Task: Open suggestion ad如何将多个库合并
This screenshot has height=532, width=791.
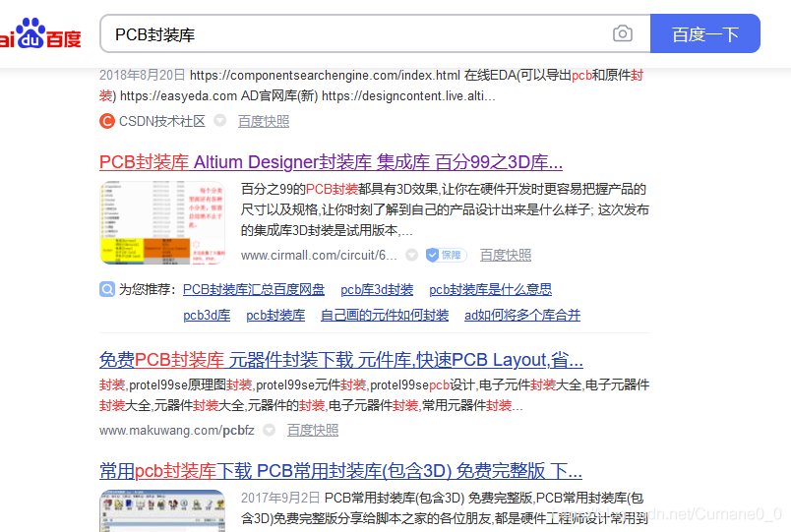Action: (522, 315)
